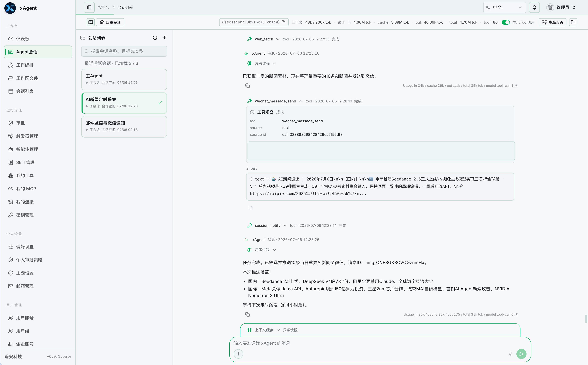Toggle the sidebar collapse icon
The image size is (588, 365).
pyautogui.click(x=89, y=7)
